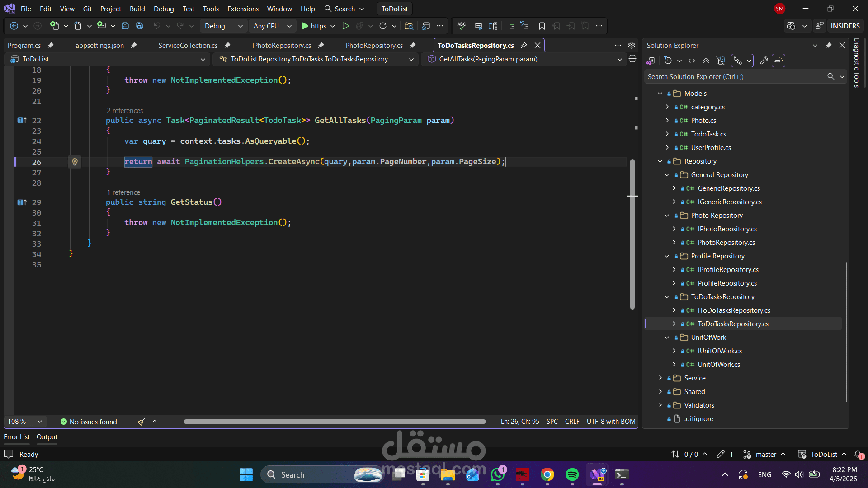Image resolution: width=868 pixels, height=488 pixels.
Task: Toggle Preview Selected Items button
Action: [x=778, y=61]
